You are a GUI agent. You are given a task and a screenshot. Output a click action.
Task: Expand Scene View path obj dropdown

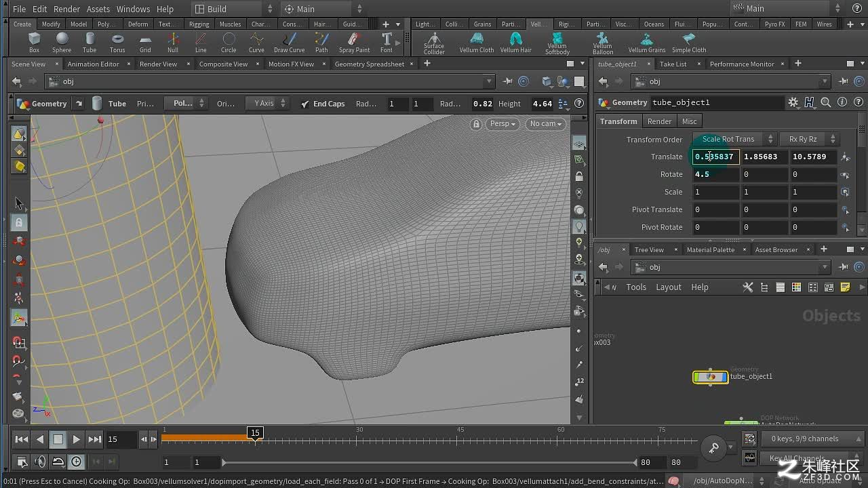tap(489, 81)
